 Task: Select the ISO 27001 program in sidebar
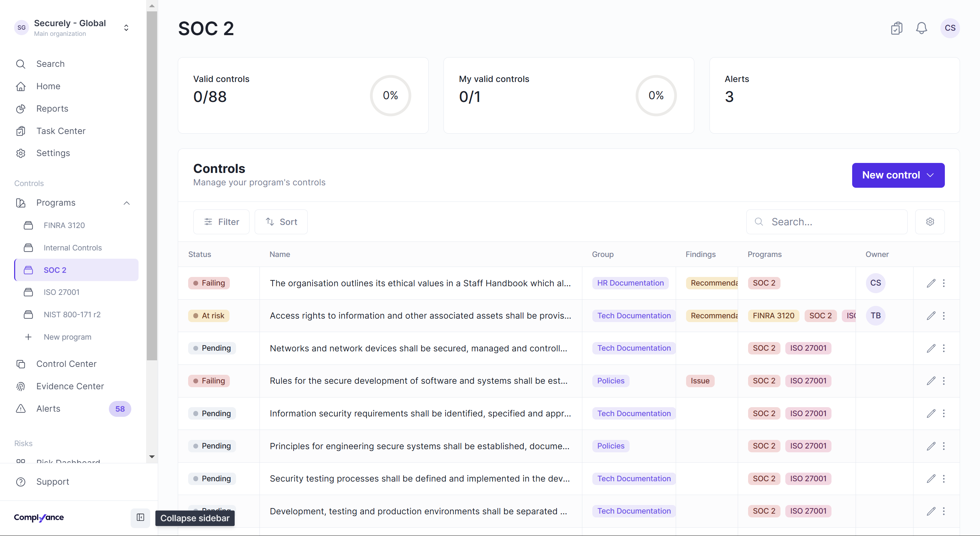point(62,292)
